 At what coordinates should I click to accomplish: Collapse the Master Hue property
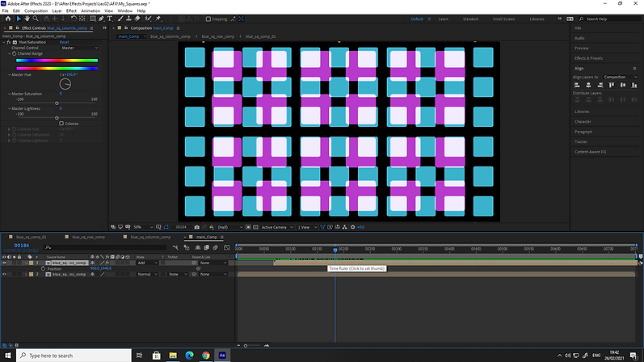10,75
